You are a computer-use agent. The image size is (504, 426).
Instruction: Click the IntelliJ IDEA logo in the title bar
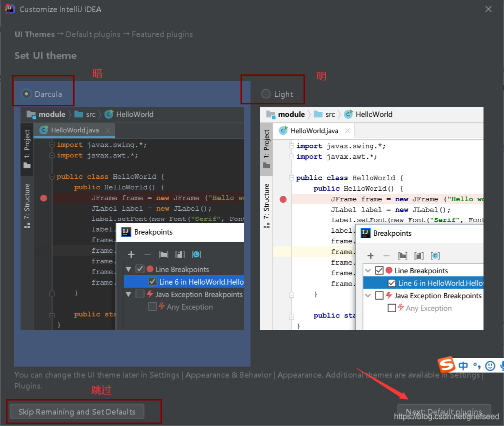coord(10,8)
